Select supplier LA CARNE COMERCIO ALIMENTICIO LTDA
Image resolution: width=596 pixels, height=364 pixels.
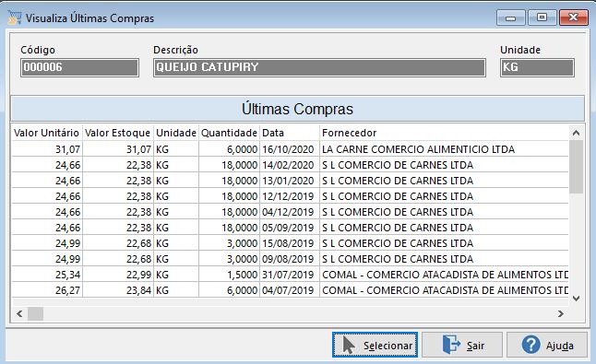click(x=418, y=149)
